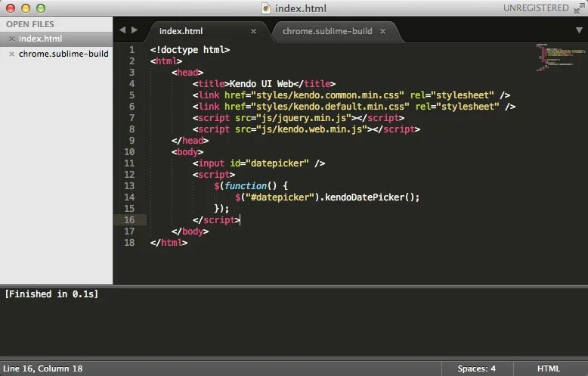Click the opening <head> tag
Screen dimensions: 588x376
point(187,73)
